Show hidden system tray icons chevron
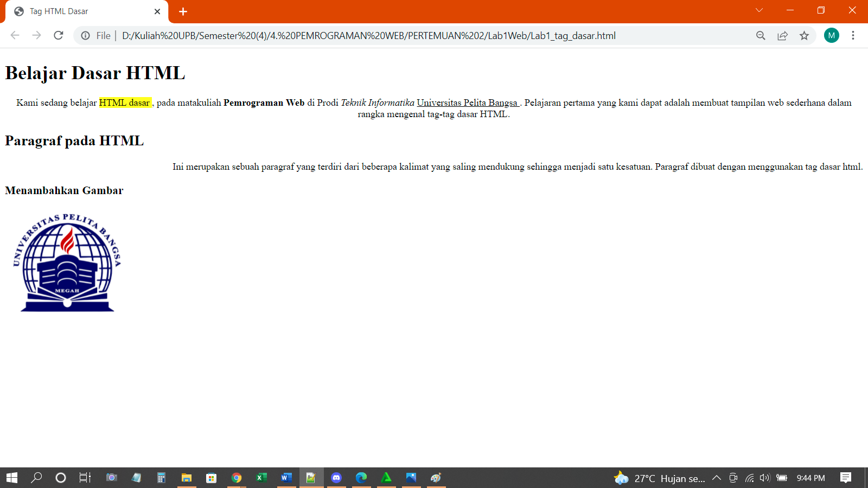 (717, 478)
